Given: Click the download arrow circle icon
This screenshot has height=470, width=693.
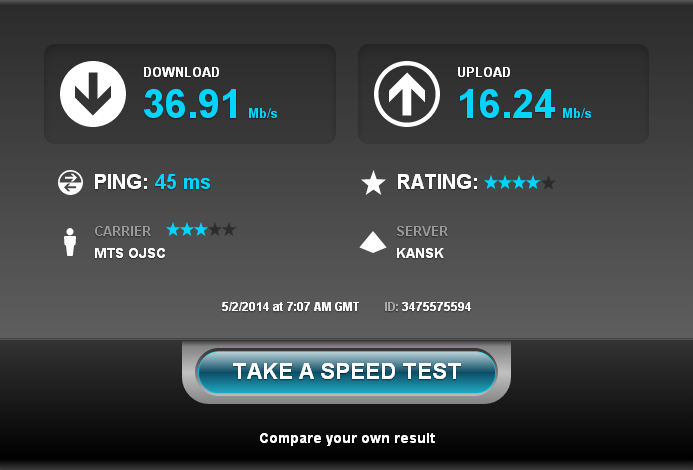Looking at the screenshot, I should tap(93, 94).
